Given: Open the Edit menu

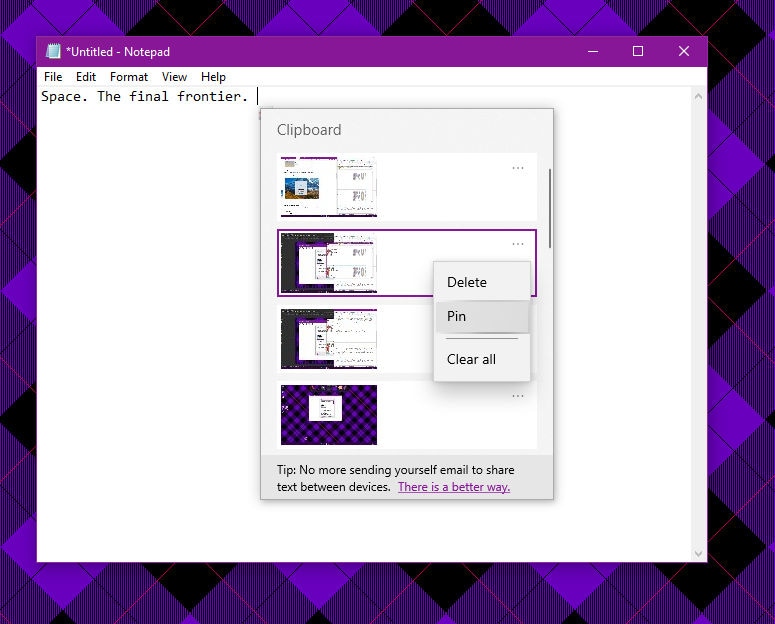Looking at the screenshot, I should click(86, 77).
